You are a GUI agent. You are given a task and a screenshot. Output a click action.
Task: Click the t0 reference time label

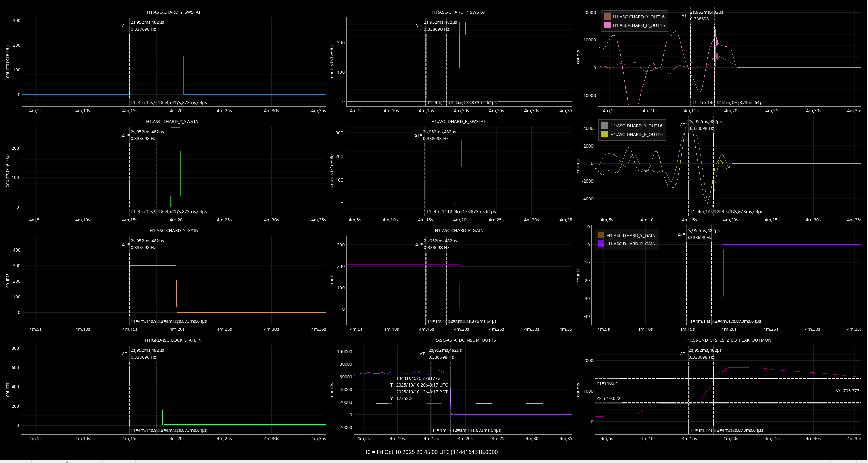pyautogui.click(x=432, y=452)
